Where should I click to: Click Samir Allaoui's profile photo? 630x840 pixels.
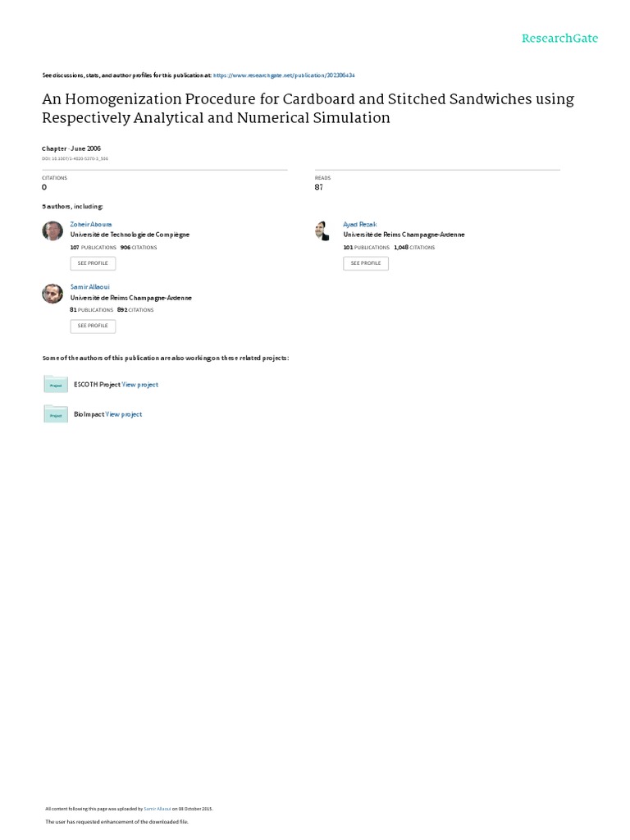52,294
